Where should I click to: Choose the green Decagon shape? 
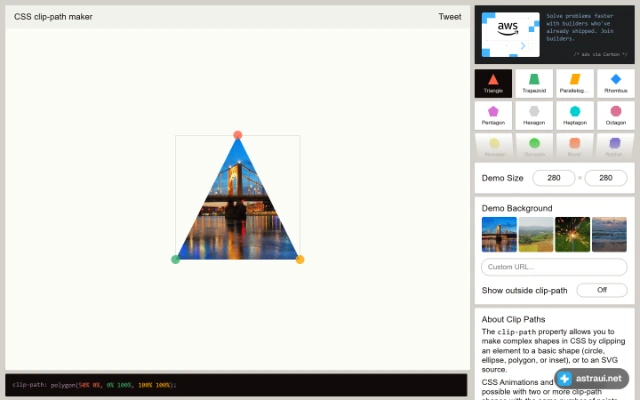pyautogui.click(x=534, y=146)
